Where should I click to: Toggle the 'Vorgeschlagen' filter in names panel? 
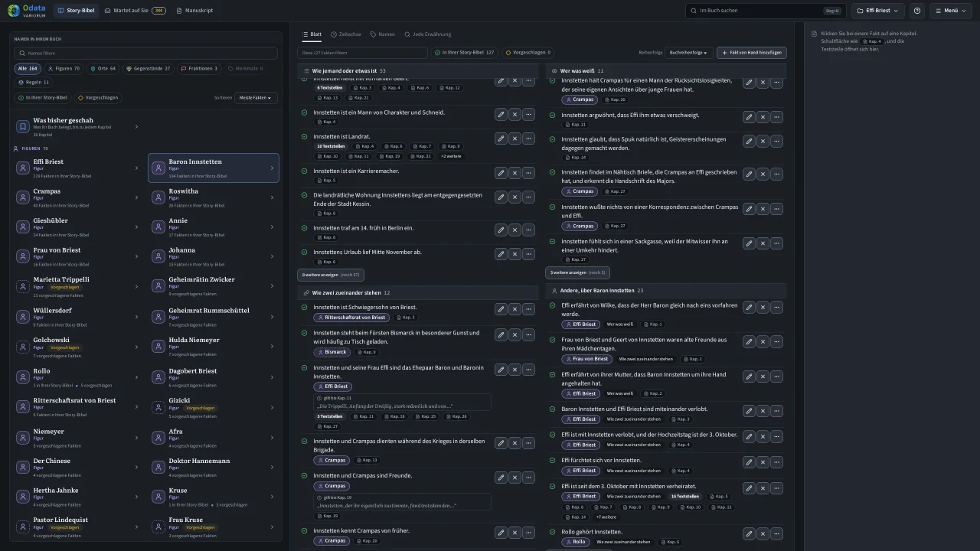(x=97, y=98)
